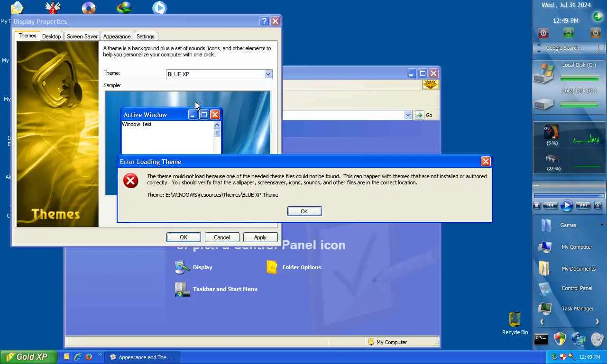The height and width of the screenshot is (364, 607).
Task: Select the Themes tab
Action: tap(28, 36)
